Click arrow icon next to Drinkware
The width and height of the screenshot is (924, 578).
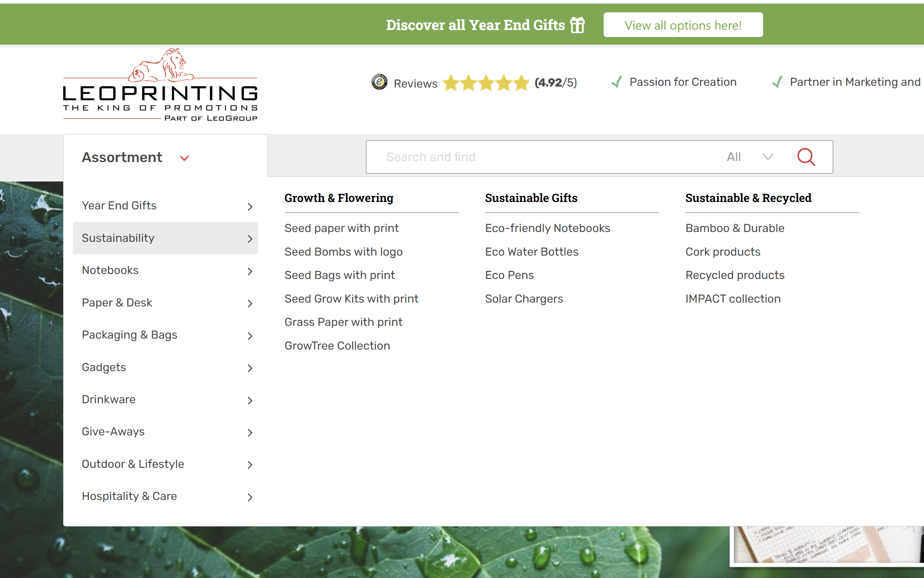point(250,400)
